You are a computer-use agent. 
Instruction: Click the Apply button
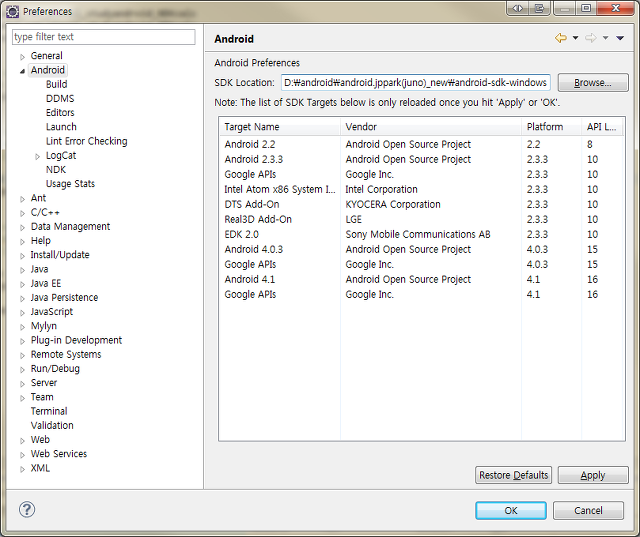click(593, 475)
